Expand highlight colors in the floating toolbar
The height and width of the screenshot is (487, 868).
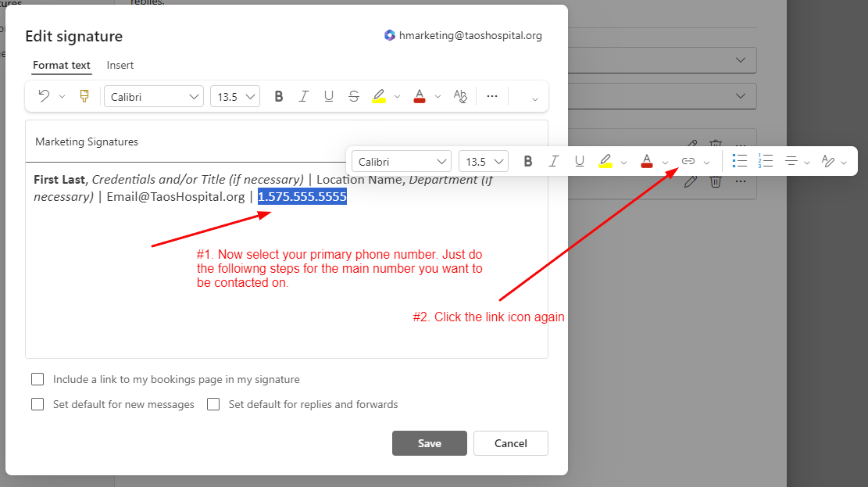pyautogui.click(x=624, y=163)
